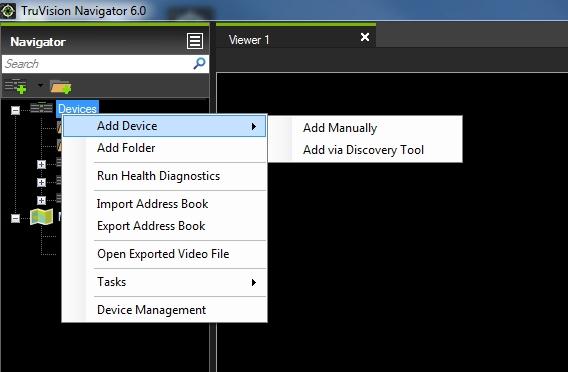Collapse the maps tree node
568x372 pixels.
coord(15,218)
